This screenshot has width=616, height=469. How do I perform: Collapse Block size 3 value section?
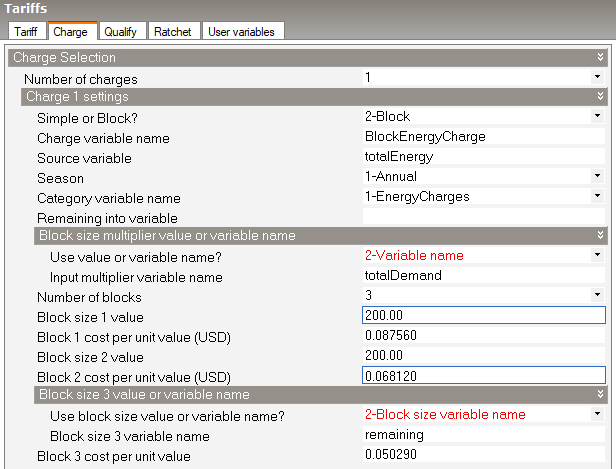point(600,395)
